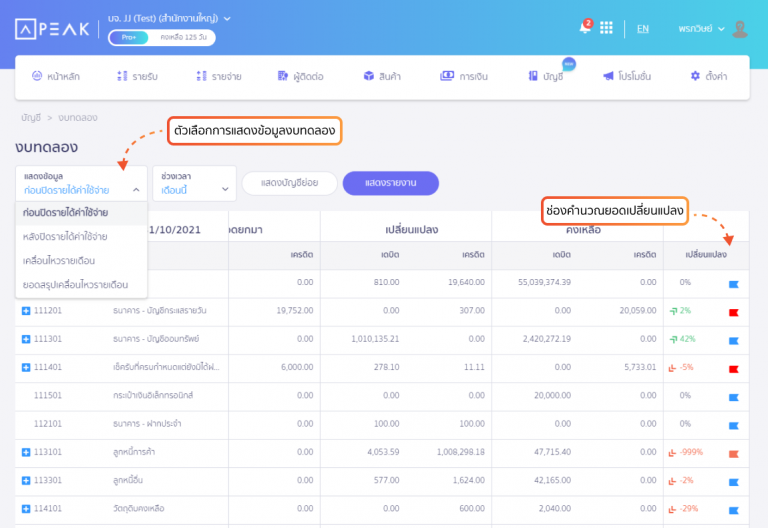Viewport: 768px width, 528px height.
Task: Click the red flag on row 111201
Action: point(733,312)
